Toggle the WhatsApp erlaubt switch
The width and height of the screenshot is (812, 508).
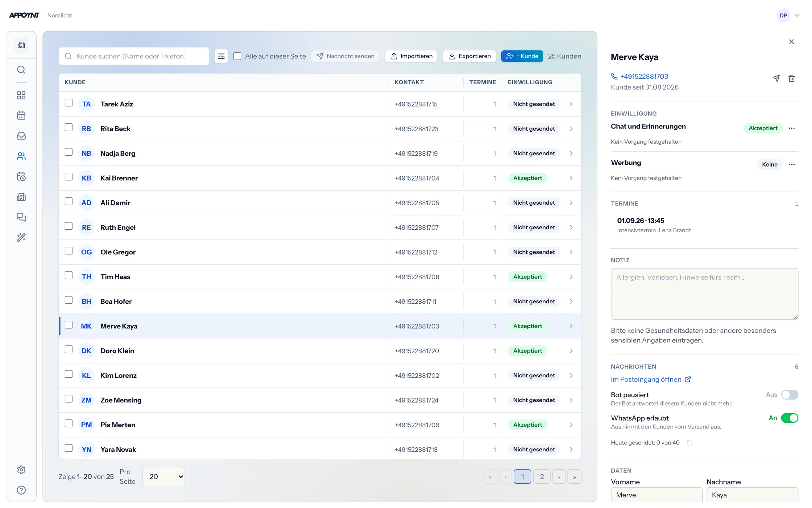[790, 418]
